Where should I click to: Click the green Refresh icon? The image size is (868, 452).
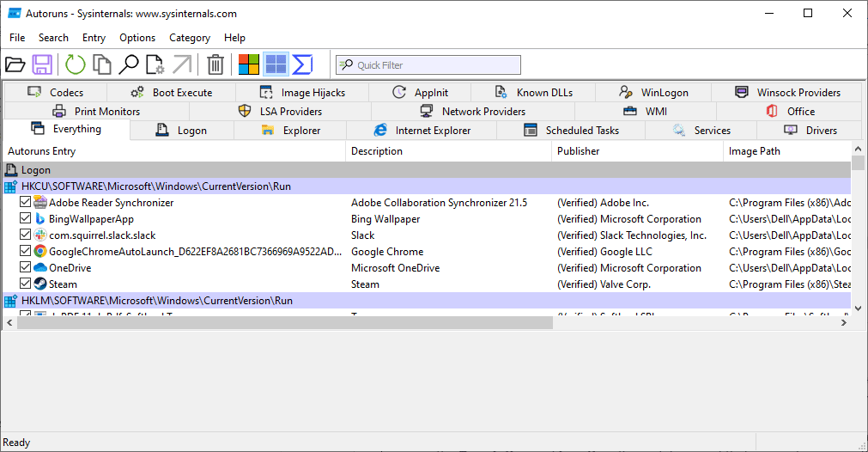[76, 64]
